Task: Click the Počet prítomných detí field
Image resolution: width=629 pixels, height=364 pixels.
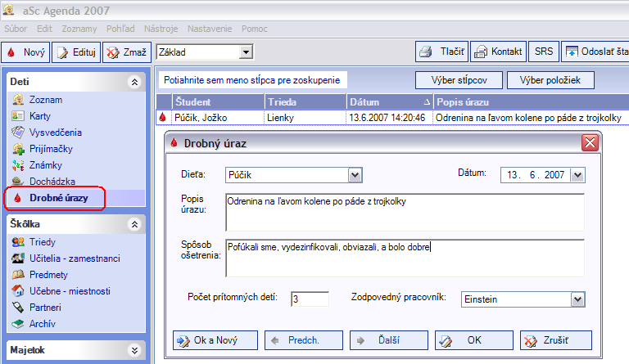Action: point(310,299)
